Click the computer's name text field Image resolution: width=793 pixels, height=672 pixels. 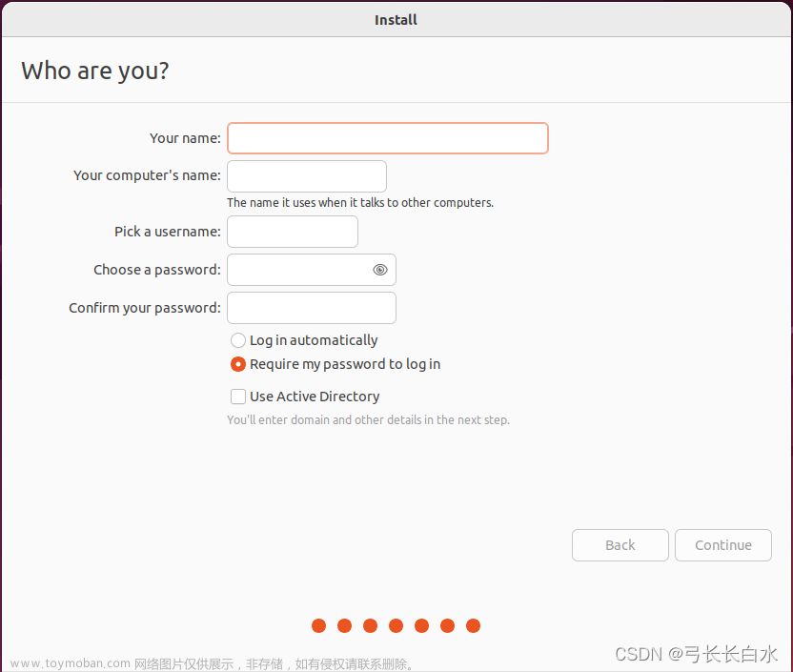(306, 176)
